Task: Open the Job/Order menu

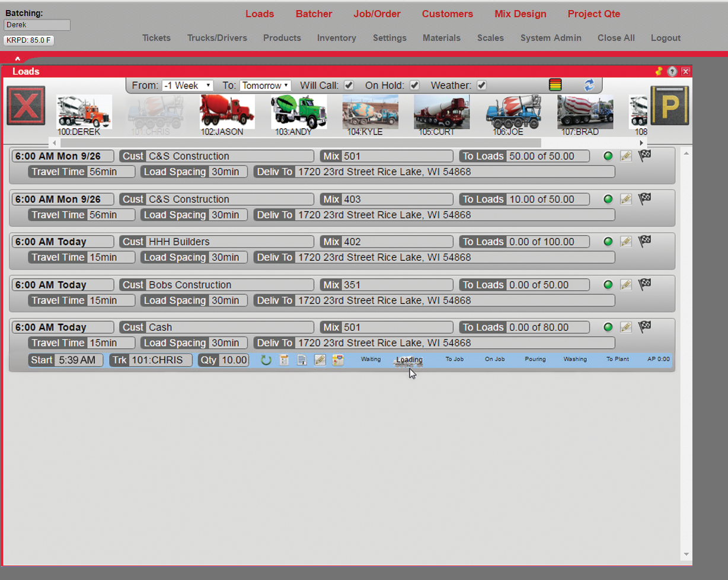Action: (377, 14)
